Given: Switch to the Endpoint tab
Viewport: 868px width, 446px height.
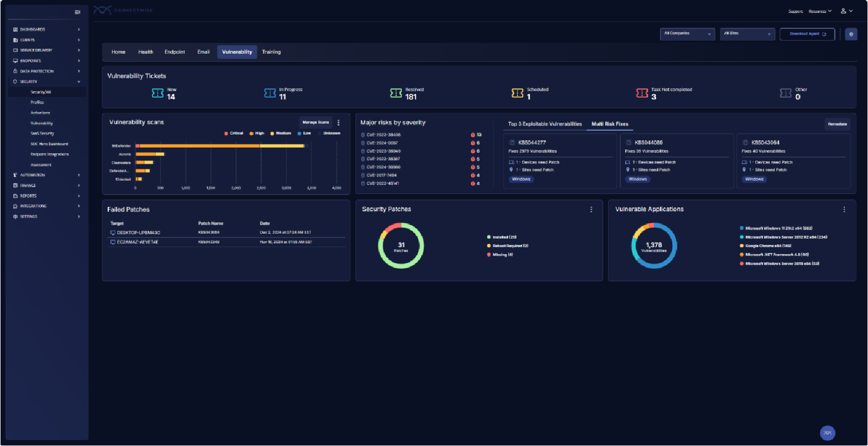Looking at the screenshot, I should point(174,52).
